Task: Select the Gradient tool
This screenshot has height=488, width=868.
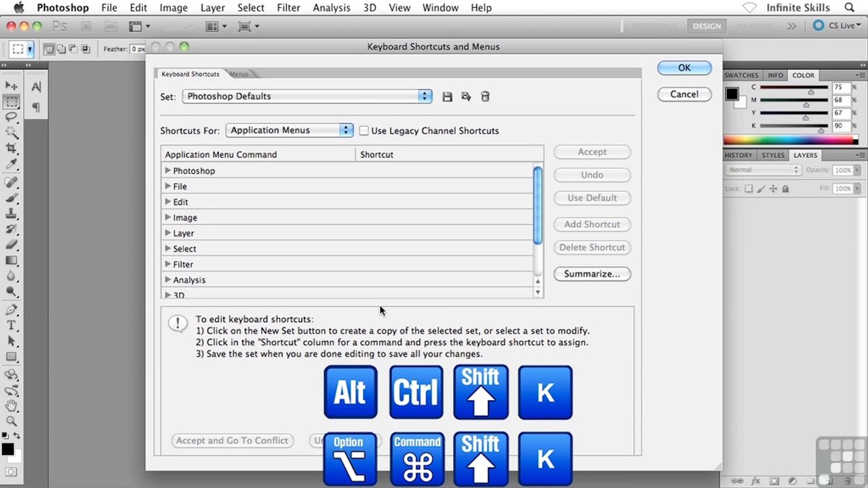Action: (12, 260)
